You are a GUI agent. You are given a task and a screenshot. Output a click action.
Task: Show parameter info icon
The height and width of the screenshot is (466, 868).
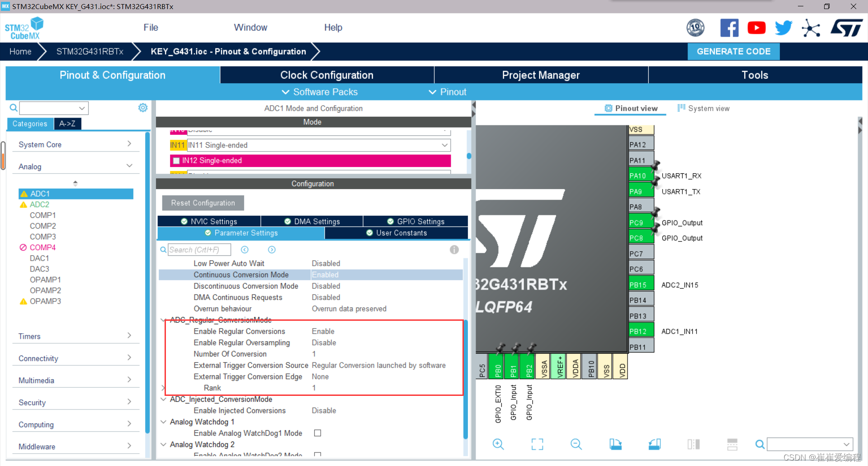tap(454, 250)
